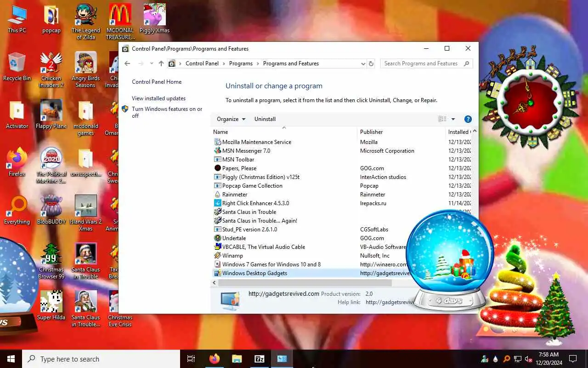The image size is (588, 368).
Task: Open Task View on the taskbar
Action: pos(191,359)
